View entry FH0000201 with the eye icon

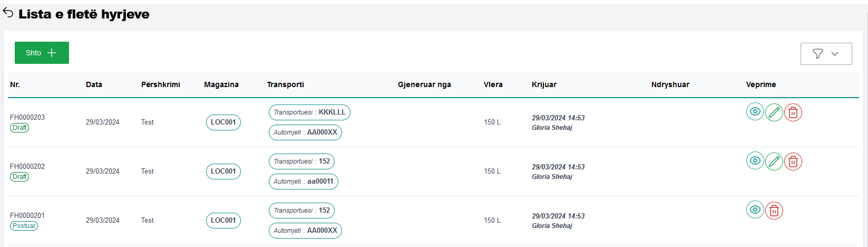(755, 210)
